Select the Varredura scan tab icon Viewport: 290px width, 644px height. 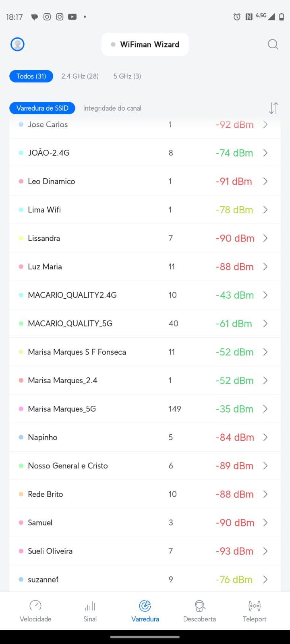[145, 606]
